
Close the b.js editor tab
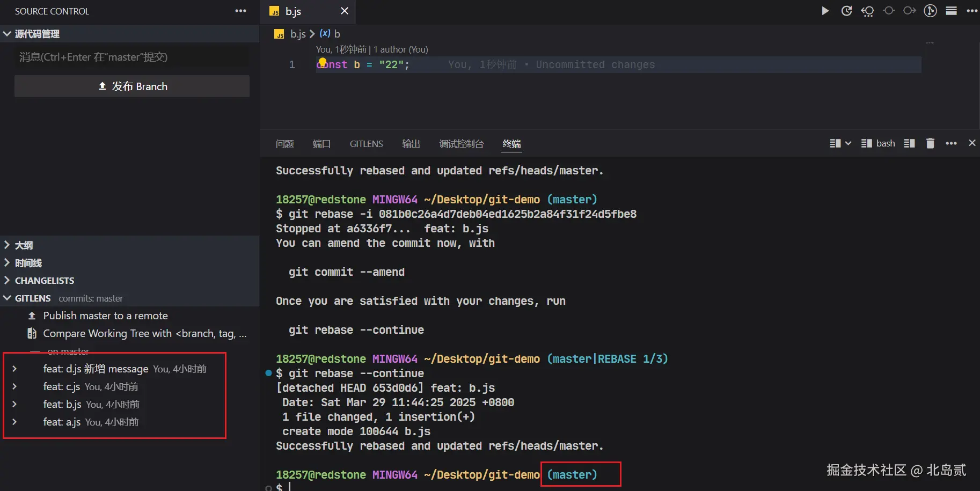(345, 11)
